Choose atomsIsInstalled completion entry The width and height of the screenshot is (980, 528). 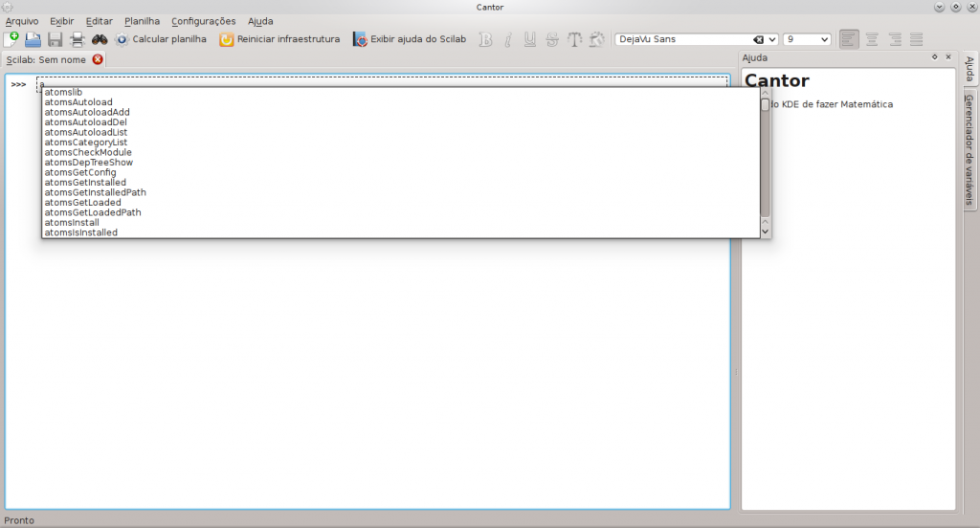[401, 232]
